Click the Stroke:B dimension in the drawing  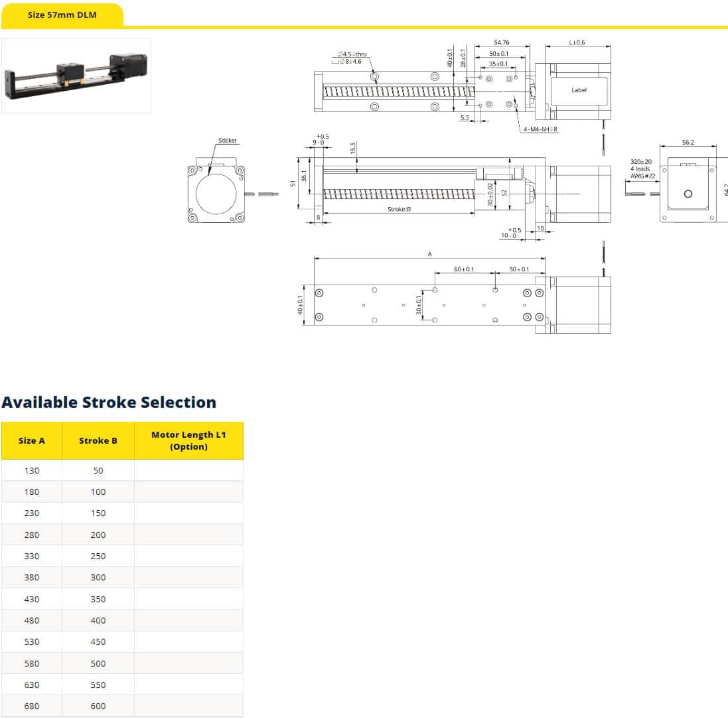tap(400, 209)
